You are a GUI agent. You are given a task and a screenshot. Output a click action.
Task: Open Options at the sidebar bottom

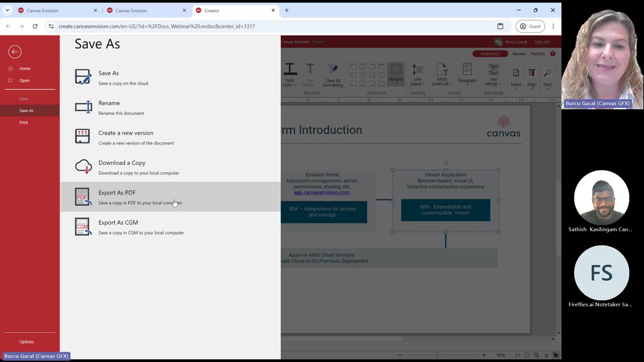(x=27, y=342)
